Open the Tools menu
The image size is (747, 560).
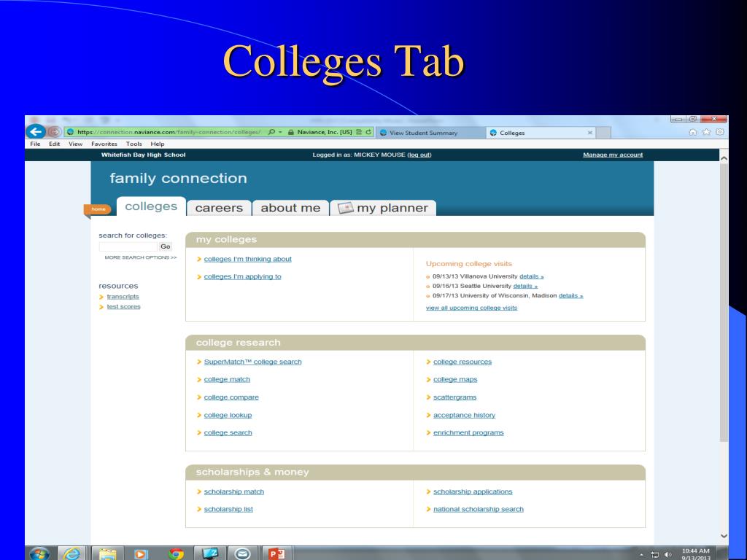pos(134,144)
